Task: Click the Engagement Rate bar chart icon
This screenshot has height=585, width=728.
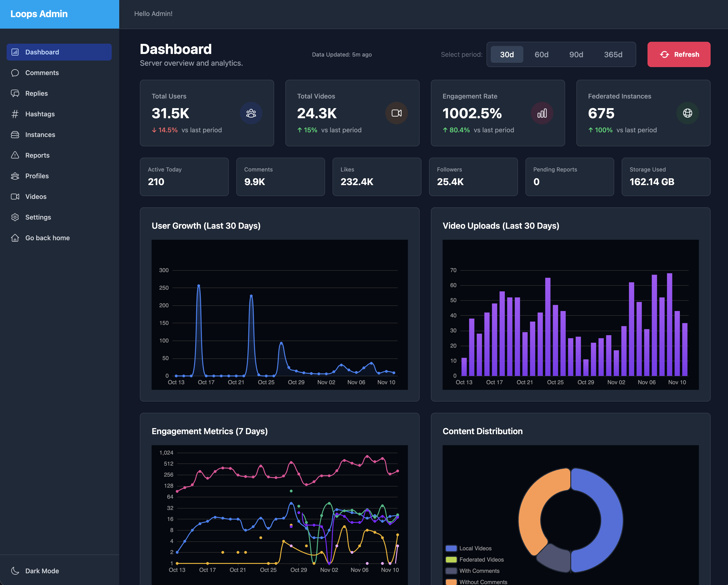Action: coord(542,113)
